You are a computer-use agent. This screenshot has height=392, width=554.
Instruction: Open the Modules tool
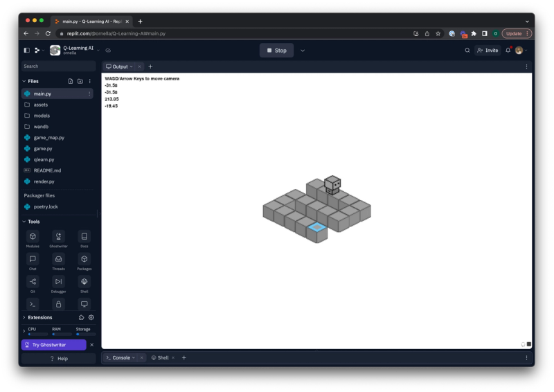[x=33, y=236]
